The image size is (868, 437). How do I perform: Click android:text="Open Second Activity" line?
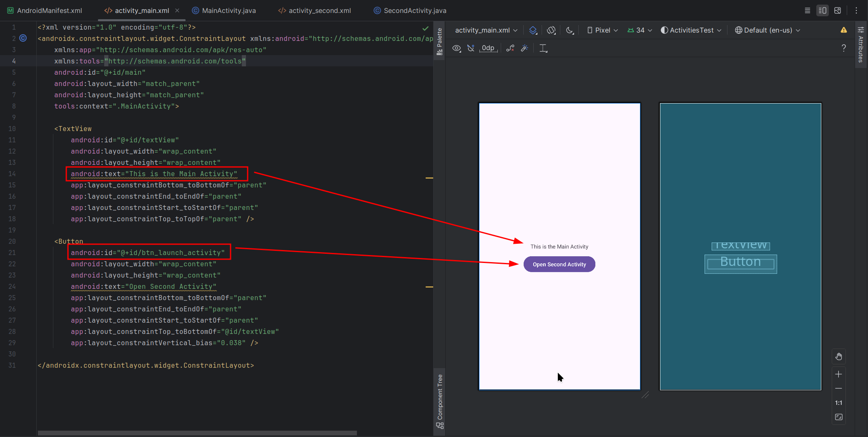point(143,286)
